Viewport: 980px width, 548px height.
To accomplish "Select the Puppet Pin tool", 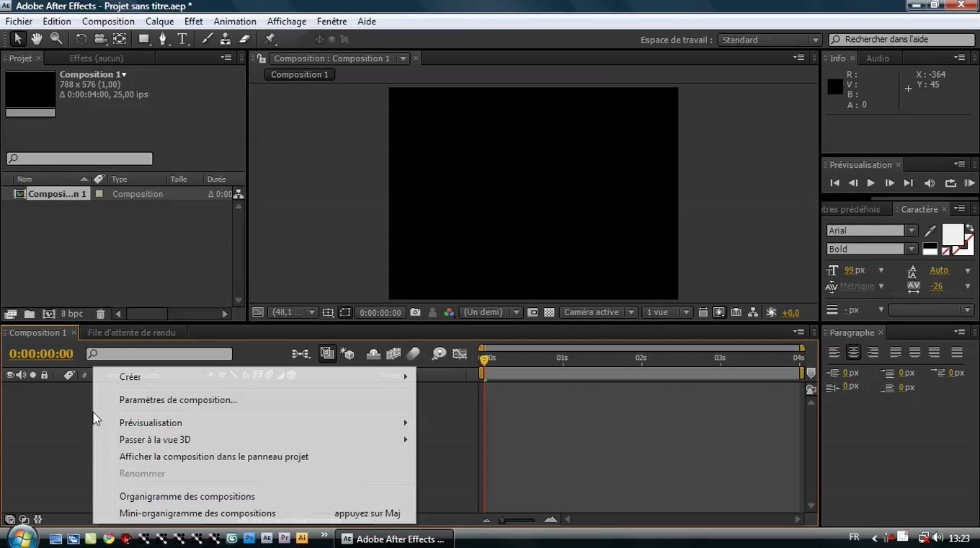I will click(x=270, y=39).
